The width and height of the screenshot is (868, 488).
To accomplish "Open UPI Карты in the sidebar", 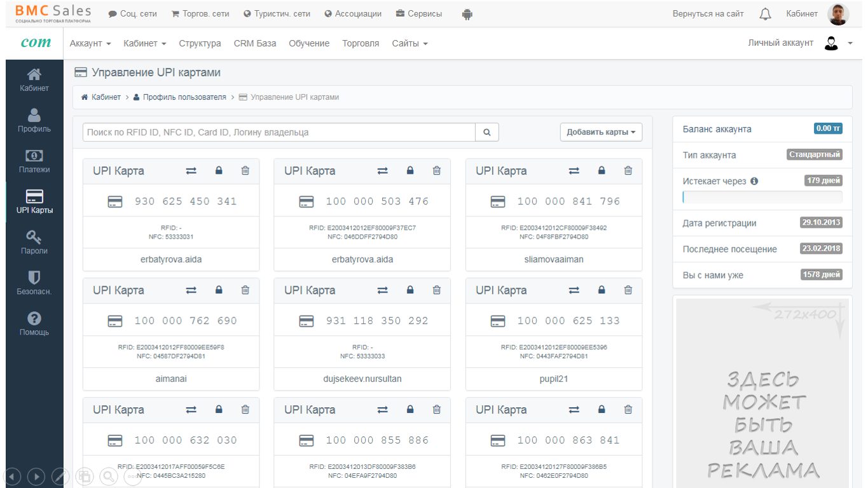I will tap(34, 201).
